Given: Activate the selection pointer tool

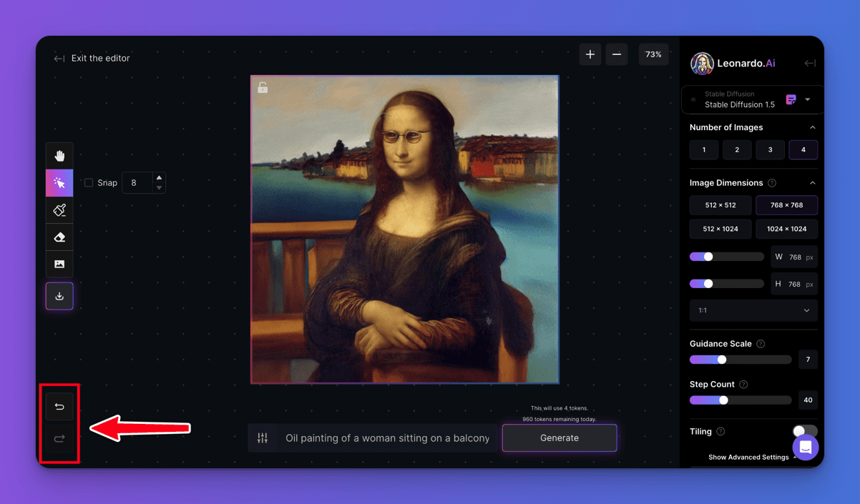Looking at the screenshot, I should 59,183.
